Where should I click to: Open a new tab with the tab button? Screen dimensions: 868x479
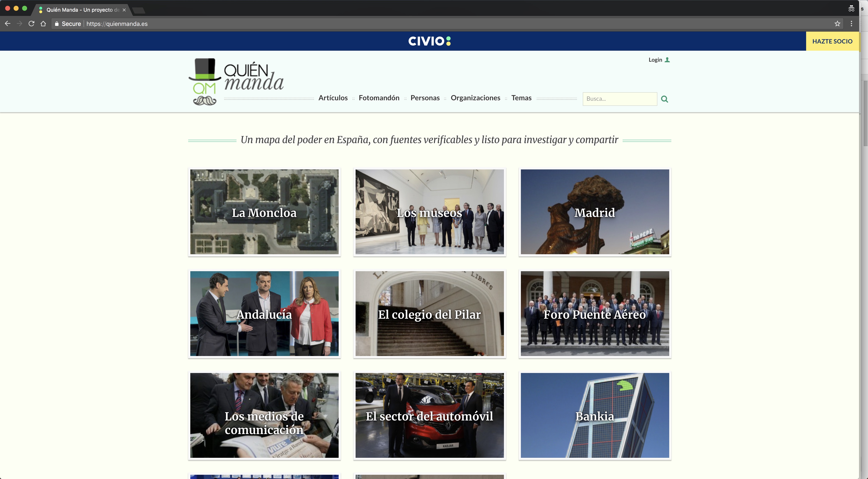point(139,10)
